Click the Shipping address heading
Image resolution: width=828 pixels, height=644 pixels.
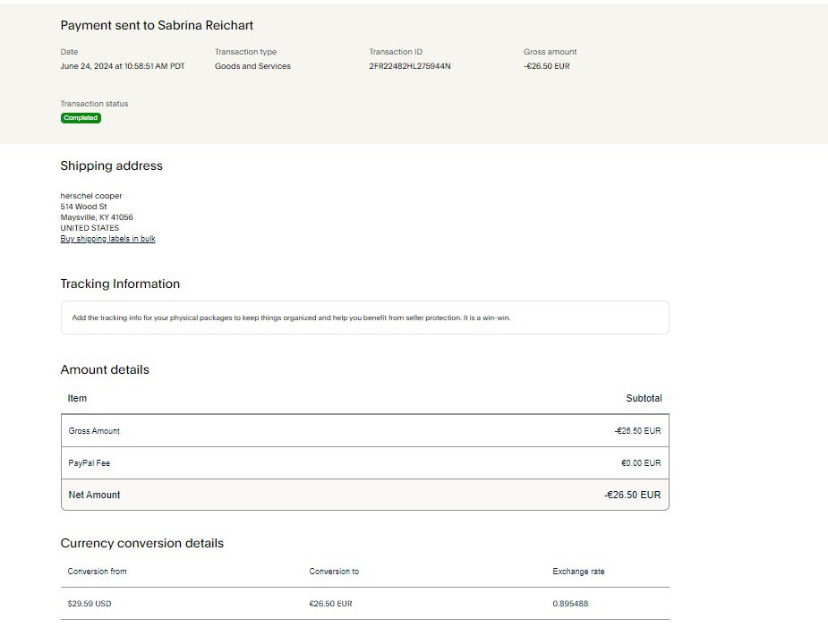coord(111,165)
